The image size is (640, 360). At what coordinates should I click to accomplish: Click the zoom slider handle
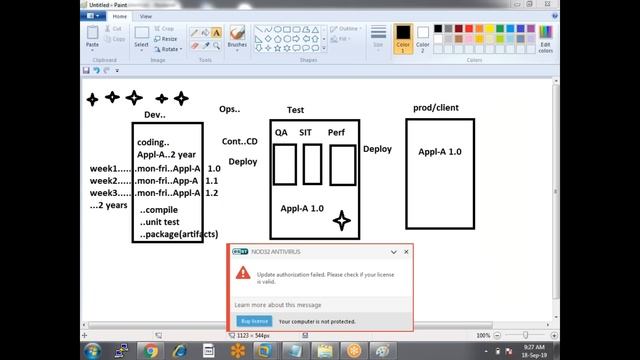(525, 335)
